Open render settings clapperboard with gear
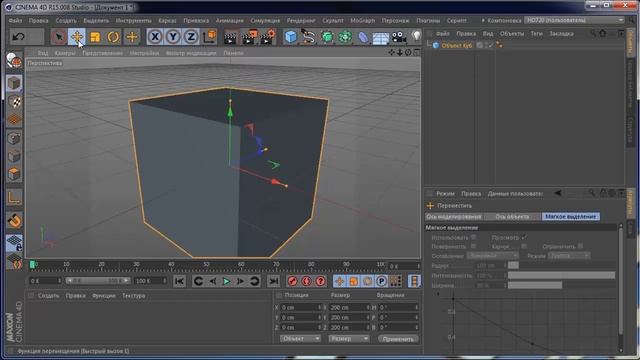Image resolution: width=640 pixels, height=360 pixels. tap(268, 37)
